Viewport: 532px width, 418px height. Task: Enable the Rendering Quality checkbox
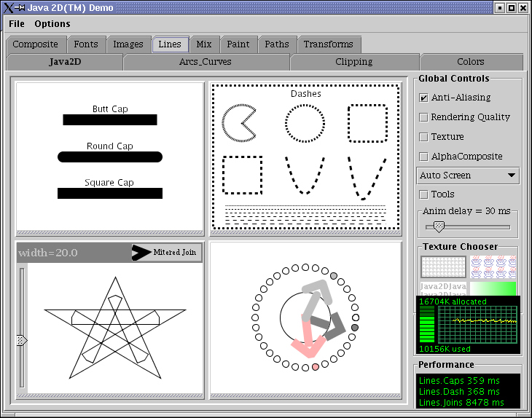tap(423, 117)
